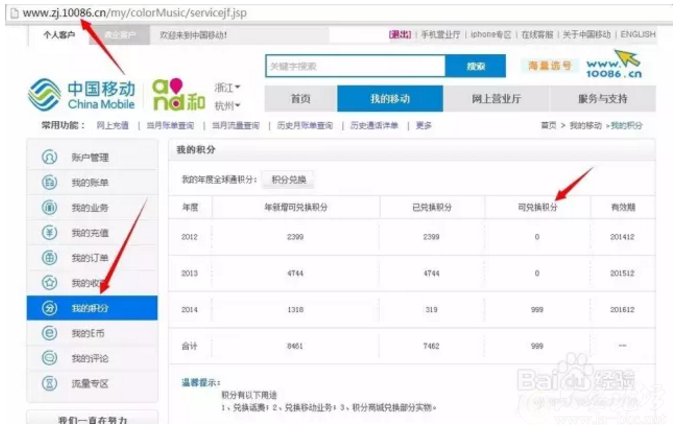Click the 我的E币 sidebar icon
The width and height of the screenshot is (676, 437).
pyautogui.click(x=49, y=332)
